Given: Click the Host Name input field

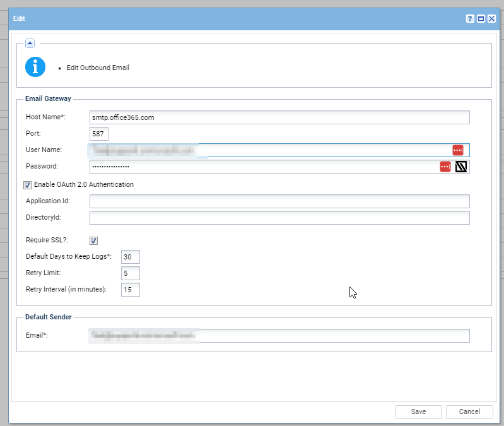Looking at the screenshot, I should [x=279, y=117].
